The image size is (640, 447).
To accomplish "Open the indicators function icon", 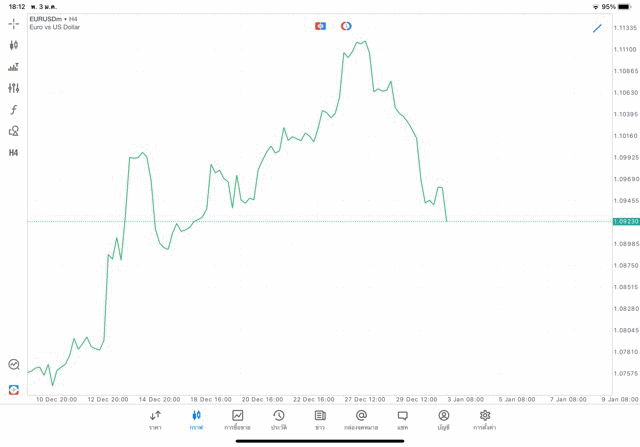I will [x=14, y=110].
